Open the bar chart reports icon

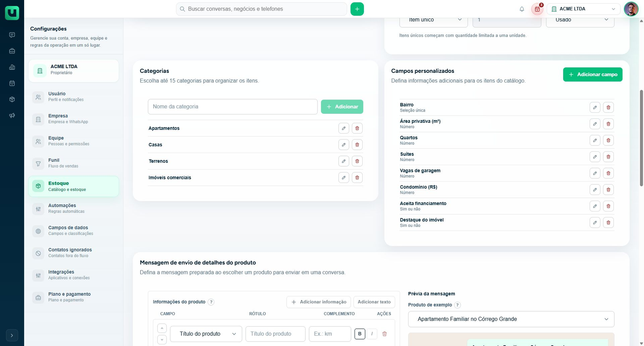pos(12,67)
